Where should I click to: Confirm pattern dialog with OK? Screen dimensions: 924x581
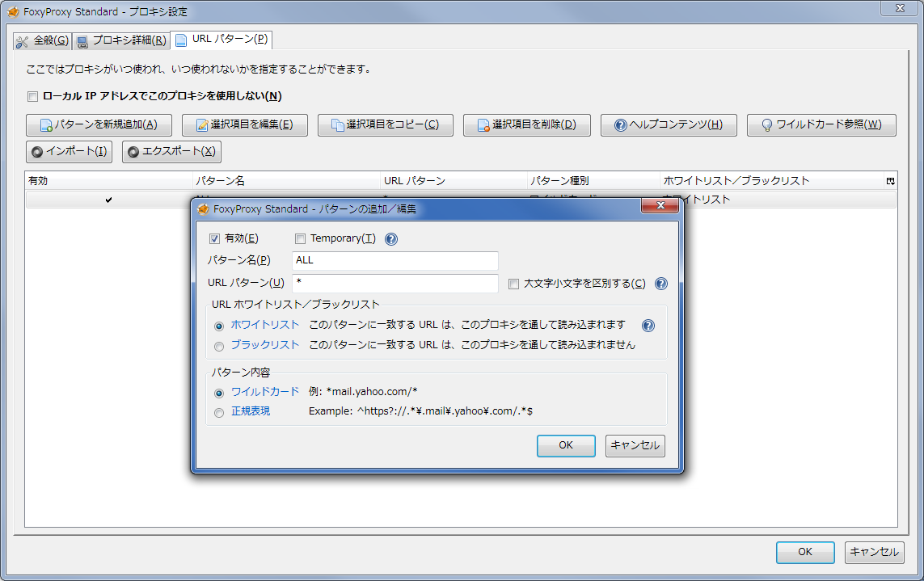[x=566, y=445]
